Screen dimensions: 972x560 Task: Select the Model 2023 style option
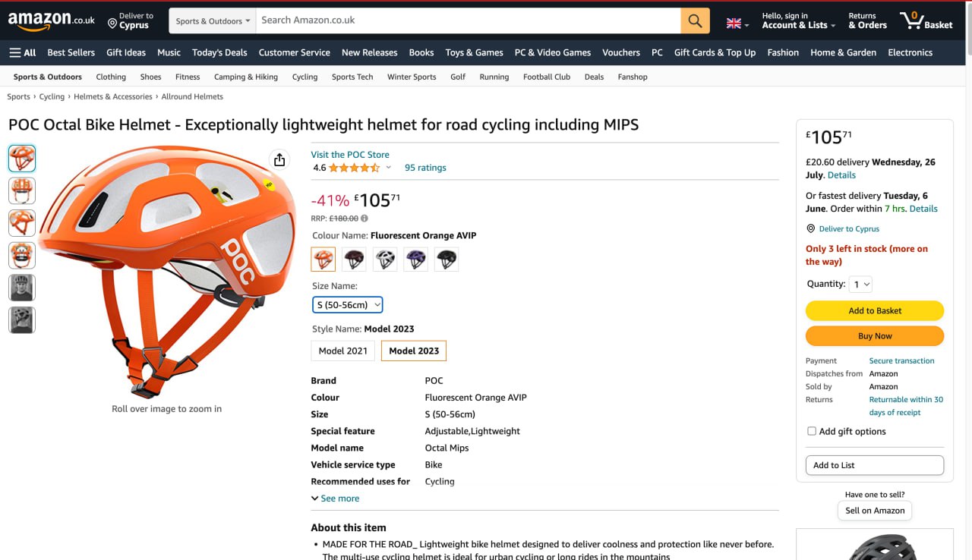pos(414,351)
